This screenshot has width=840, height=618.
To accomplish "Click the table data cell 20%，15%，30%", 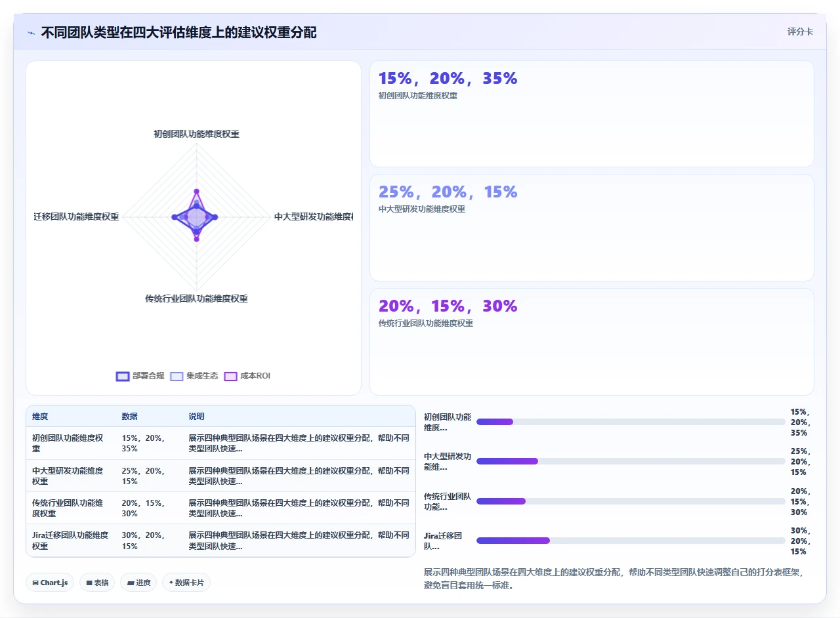I will click(x=150, y=508).
